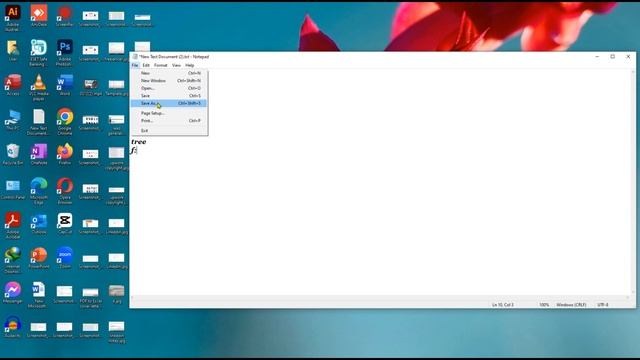Viewport: 640px width, 360px height.
Task: Choose Exit from the File menu
Action: pos(169,131)
